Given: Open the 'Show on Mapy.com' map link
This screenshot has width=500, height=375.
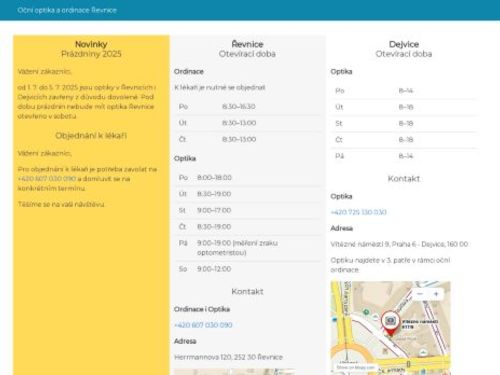Looking at the screenshot, I should [x=355, y=367].
